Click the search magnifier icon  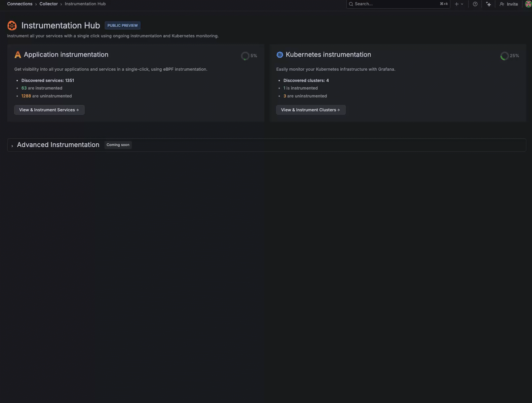click(351, 4)
